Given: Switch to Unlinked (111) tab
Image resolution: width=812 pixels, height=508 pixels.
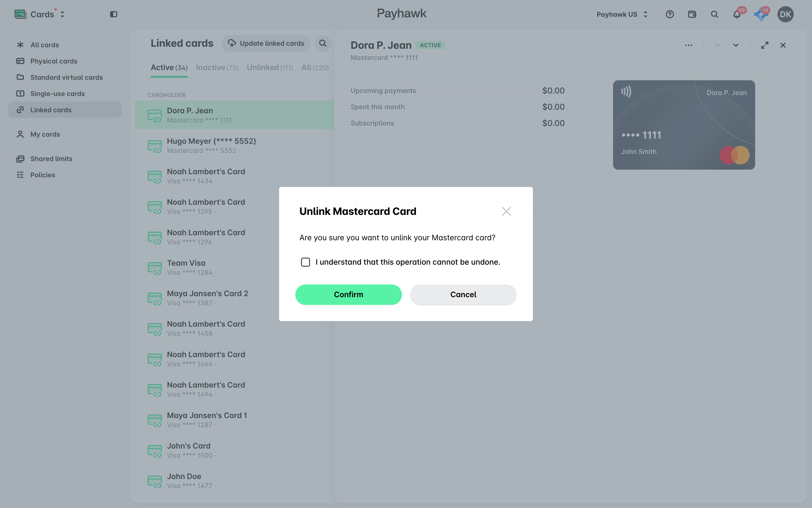Looking at the screenshot, I should (x=270, y=68).
